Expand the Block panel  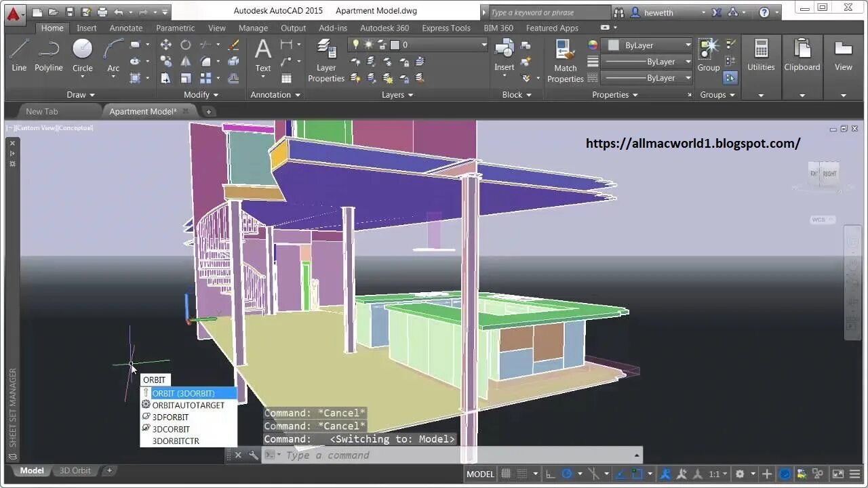(x=517, y=95)
